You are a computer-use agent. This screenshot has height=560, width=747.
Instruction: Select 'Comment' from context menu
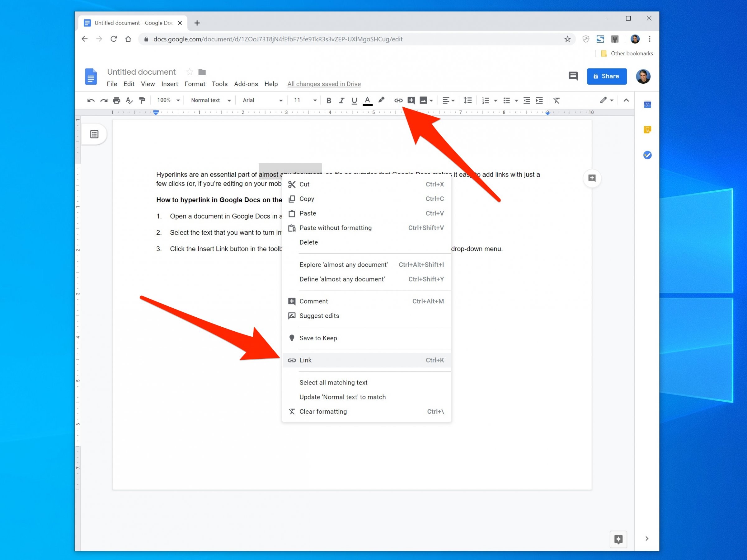point(313,301)
